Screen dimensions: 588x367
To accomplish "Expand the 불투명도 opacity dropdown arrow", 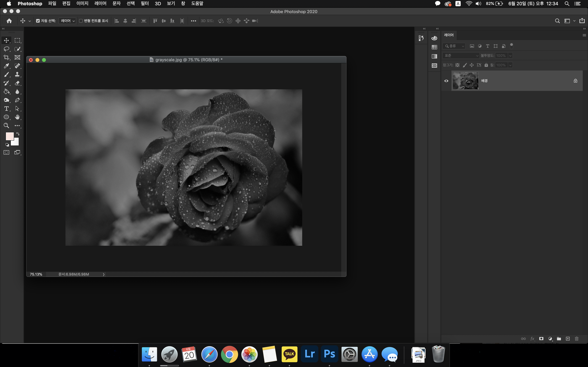I will tap(511, 56).
